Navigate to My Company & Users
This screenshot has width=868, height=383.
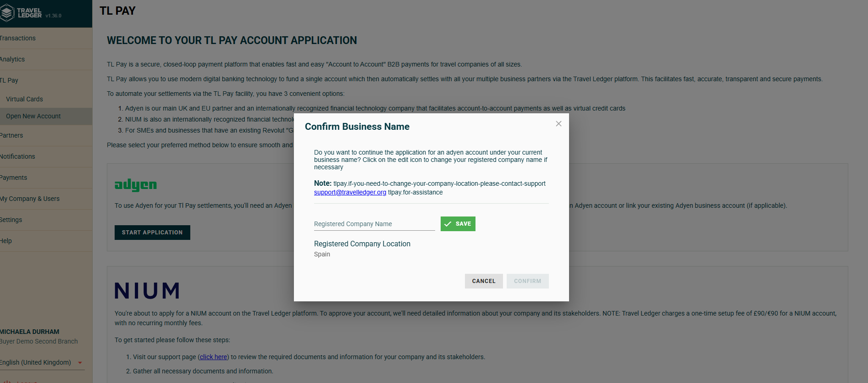[x=30, y=199]
